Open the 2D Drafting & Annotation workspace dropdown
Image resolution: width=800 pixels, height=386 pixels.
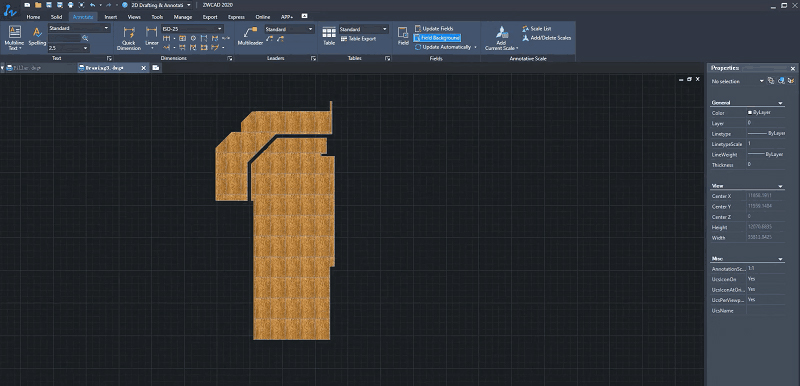point(188,5)
